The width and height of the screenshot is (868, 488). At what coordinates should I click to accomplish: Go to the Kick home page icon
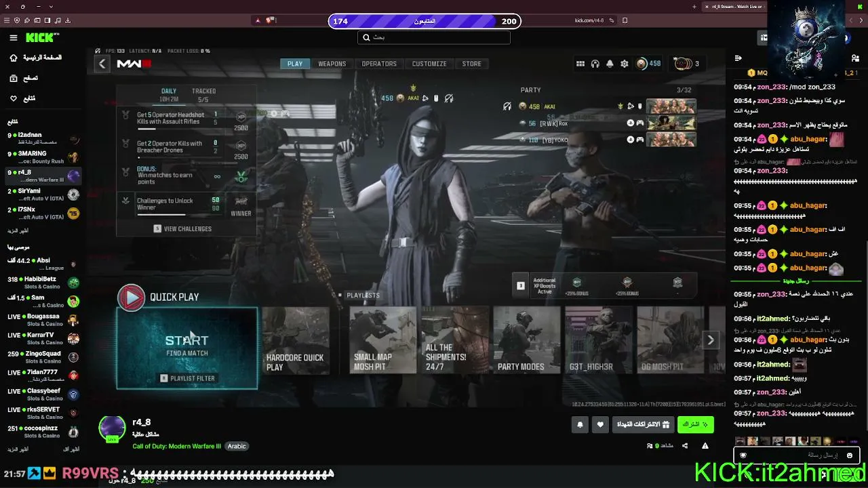14,58
